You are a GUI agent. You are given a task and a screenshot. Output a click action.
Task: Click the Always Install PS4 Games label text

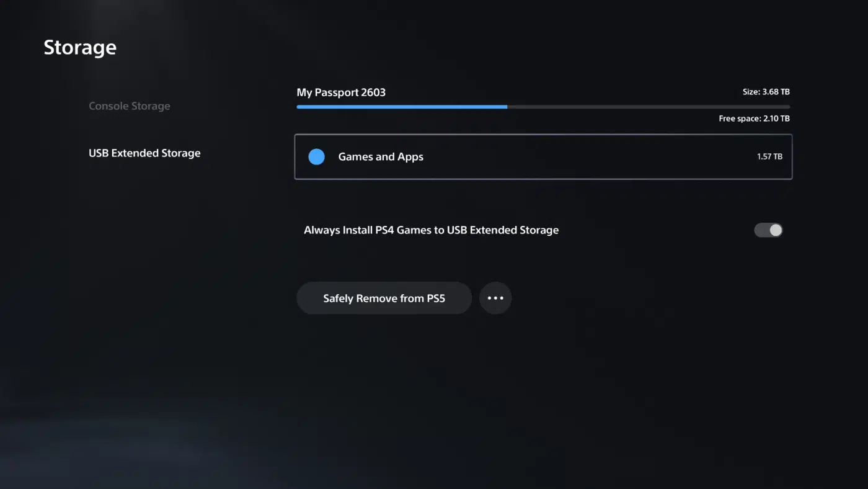431,230
